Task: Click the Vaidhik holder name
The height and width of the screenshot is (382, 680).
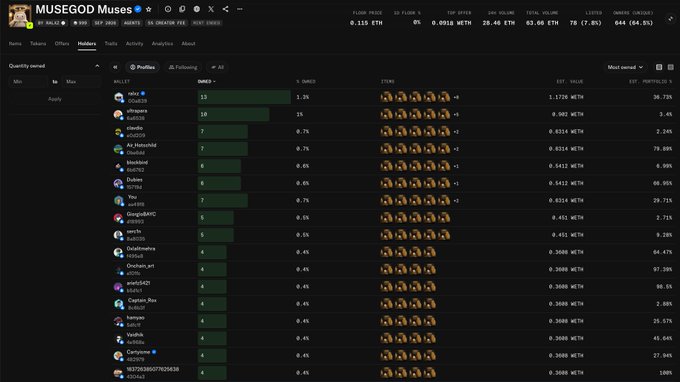Action: click(135, 335)
